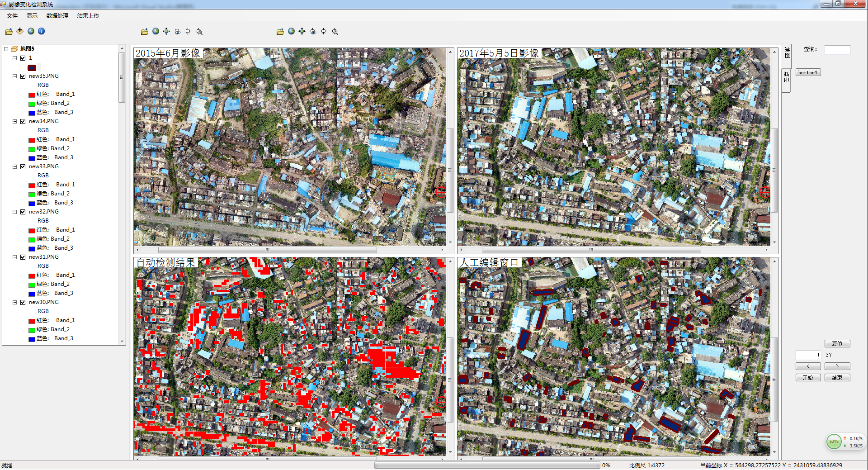Click the 开始 start button

click(x=808, y=378)
